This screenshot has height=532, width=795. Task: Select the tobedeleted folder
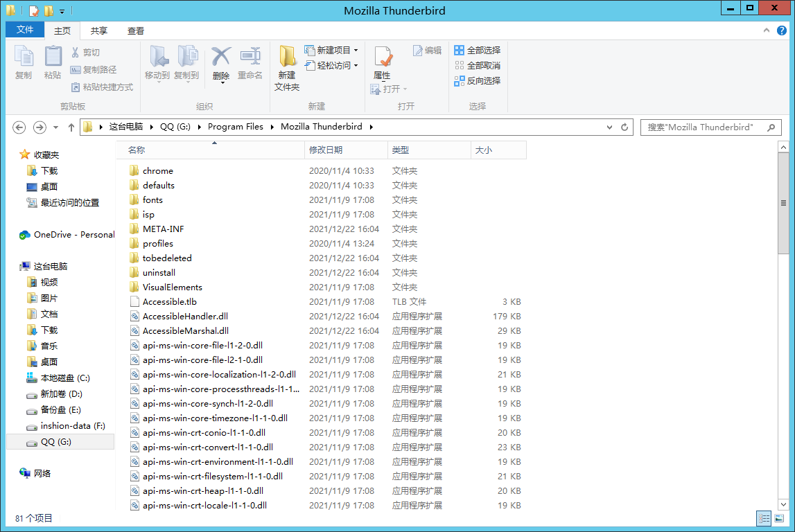167,258
